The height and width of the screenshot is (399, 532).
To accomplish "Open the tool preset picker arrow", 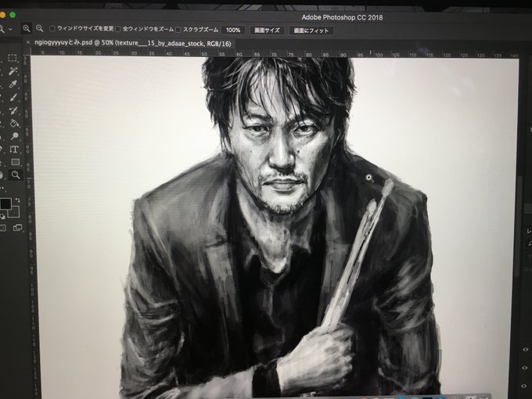I will click(10, 29).
